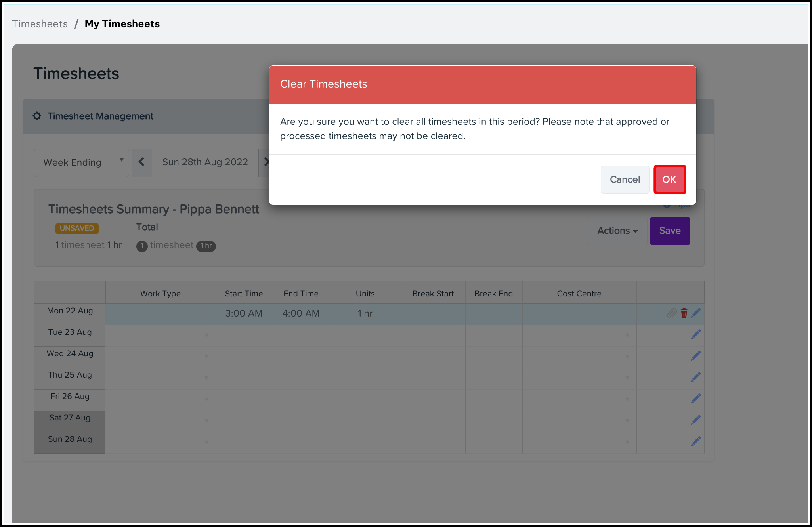This screenshot has height=527, width=812.
Task: Edit the Fri 26 Aug timesheet row
Action: pyautogui.click(x=696, y=399)
